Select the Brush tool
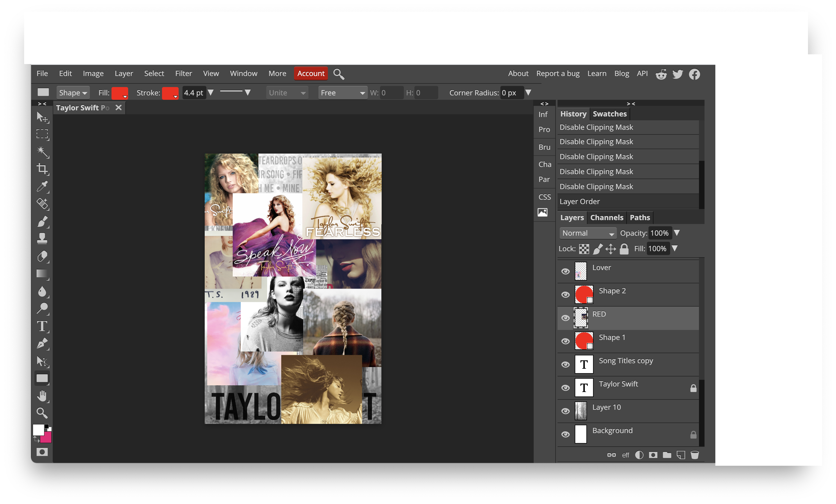This screenshot has height=504, width=836. tap(42, 222)
